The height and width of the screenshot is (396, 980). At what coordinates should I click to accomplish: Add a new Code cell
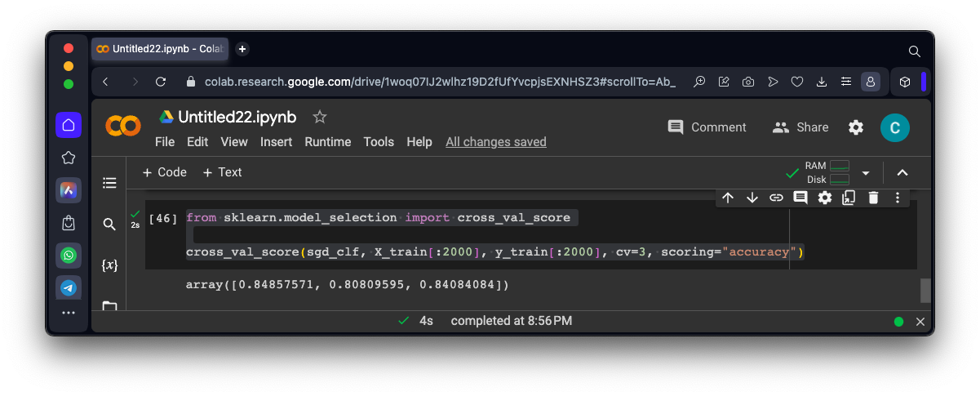(x=165, y=172)
